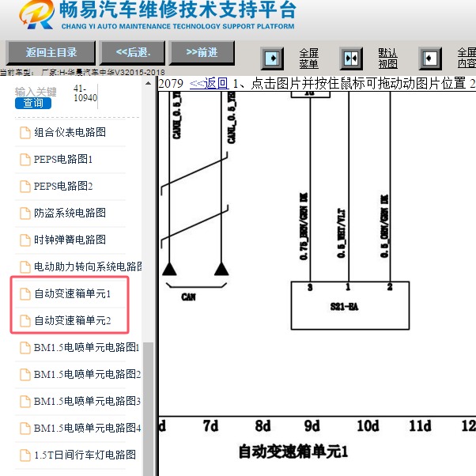Click document icon beside 自动变速箱单元1

(25, 294)
